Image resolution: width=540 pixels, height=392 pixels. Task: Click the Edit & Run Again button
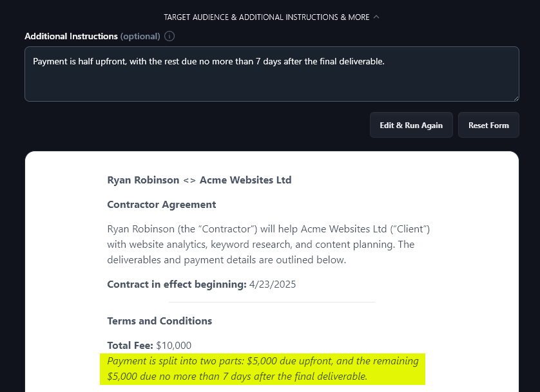point(411,124)
